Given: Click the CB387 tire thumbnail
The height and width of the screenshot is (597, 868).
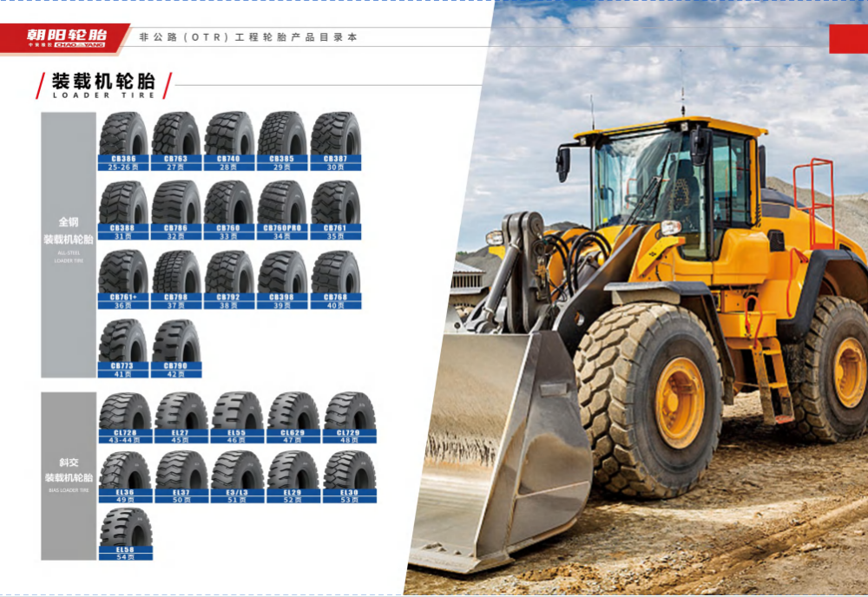Looking at the screenshot, I should 335,134.
